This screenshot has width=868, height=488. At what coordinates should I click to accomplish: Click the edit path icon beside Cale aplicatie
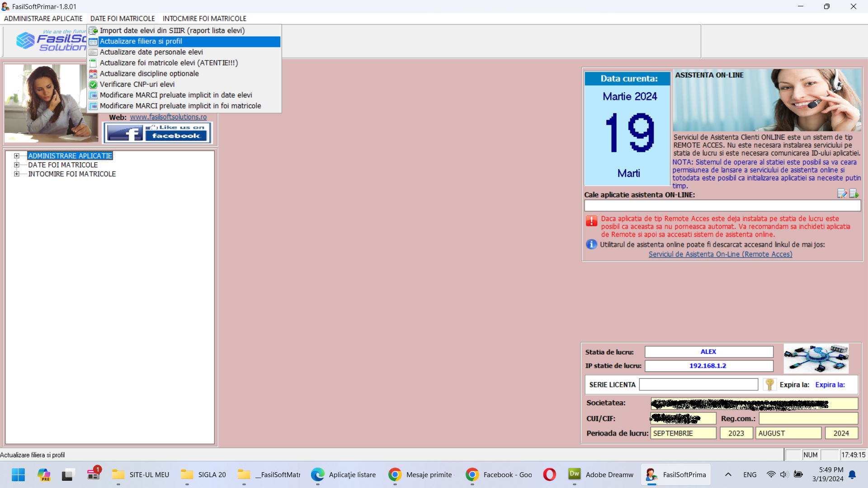[x=842, y=194]
